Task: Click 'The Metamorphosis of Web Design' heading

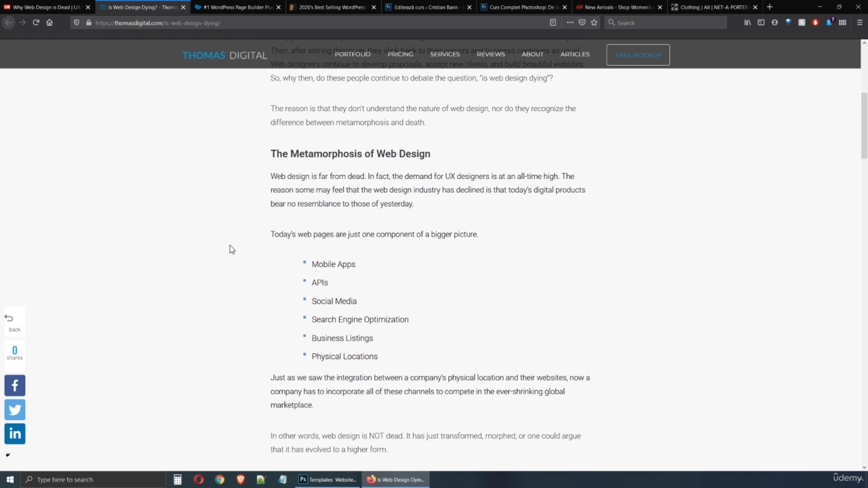Action: click(350, 154)
